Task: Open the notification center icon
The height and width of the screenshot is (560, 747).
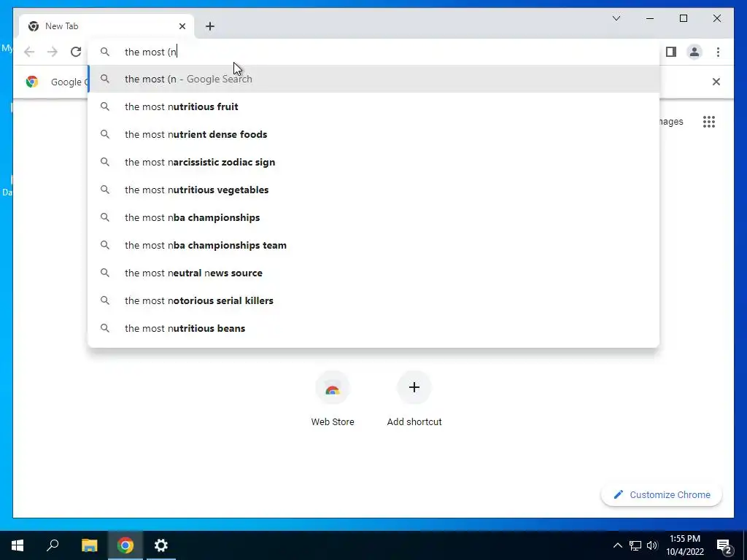Action: tap(724, 545)
